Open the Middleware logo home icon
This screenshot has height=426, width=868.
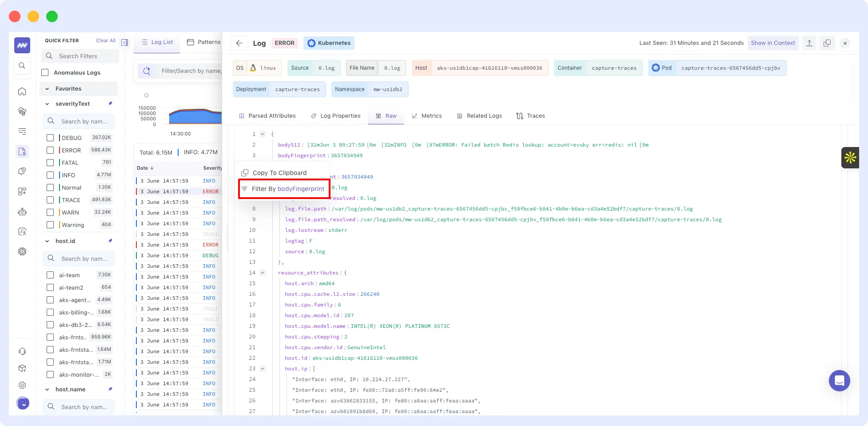tap(22, 45)
